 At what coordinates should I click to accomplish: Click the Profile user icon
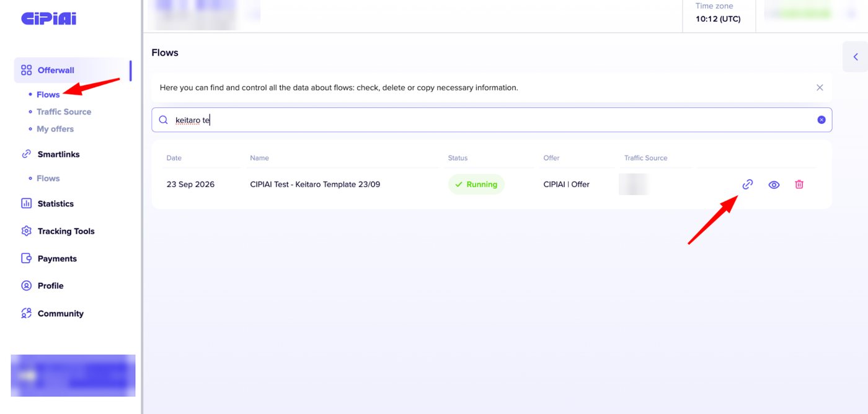click(x=26, y=286)
